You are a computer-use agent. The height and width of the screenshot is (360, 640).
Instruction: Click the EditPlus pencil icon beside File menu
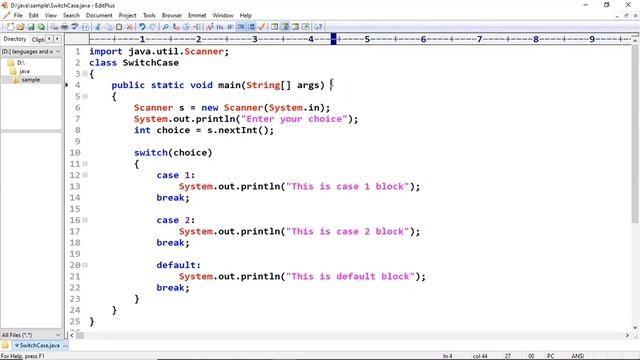6,16
